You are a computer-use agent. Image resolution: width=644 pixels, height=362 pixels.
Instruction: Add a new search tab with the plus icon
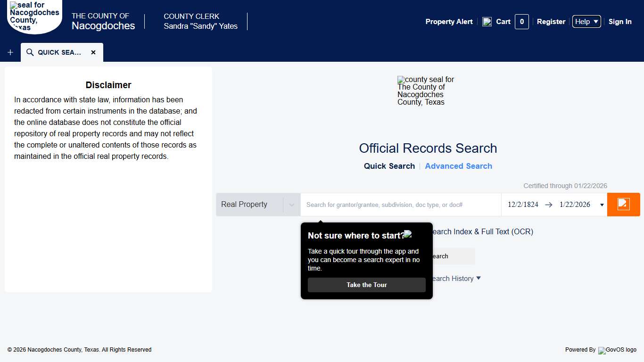point(10,52)
